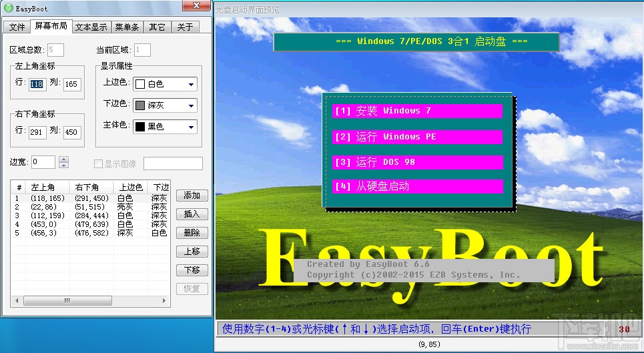Click the 区域总数 field
The image size is (644, 353).
(x=55, y=50)
